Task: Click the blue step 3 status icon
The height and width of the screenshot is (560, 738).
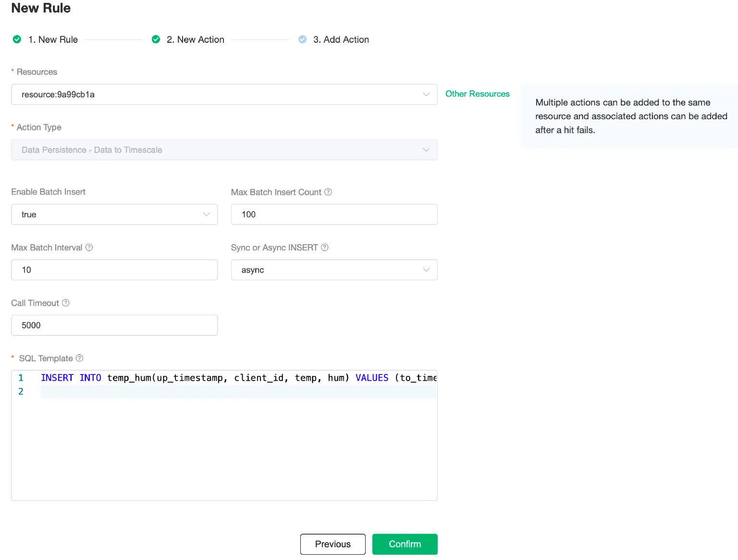Action: point(302,39)
